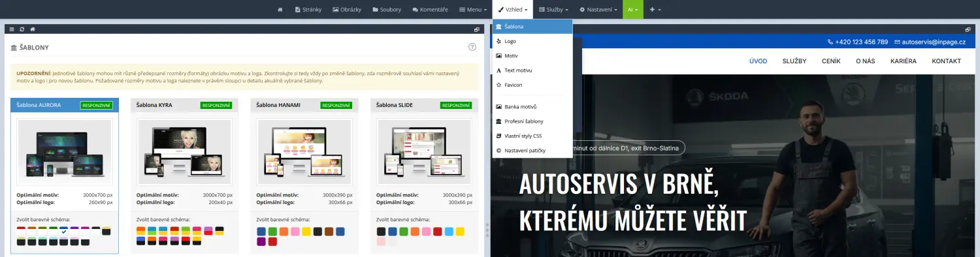The height and width of the screenshot is (257, 980).
Task: Click KONTAKT in the preview site navigation
Action: [946, 61]
